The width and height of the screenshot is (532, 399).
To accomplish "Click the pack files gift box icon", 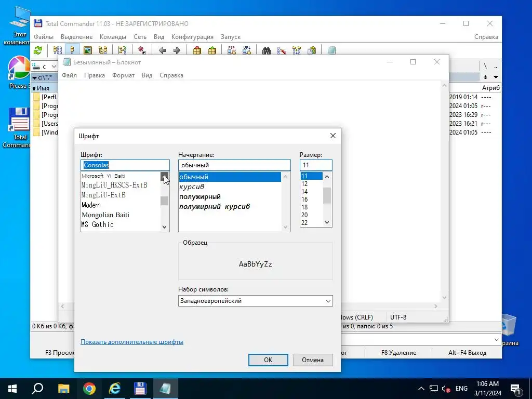I will [197, 50].
